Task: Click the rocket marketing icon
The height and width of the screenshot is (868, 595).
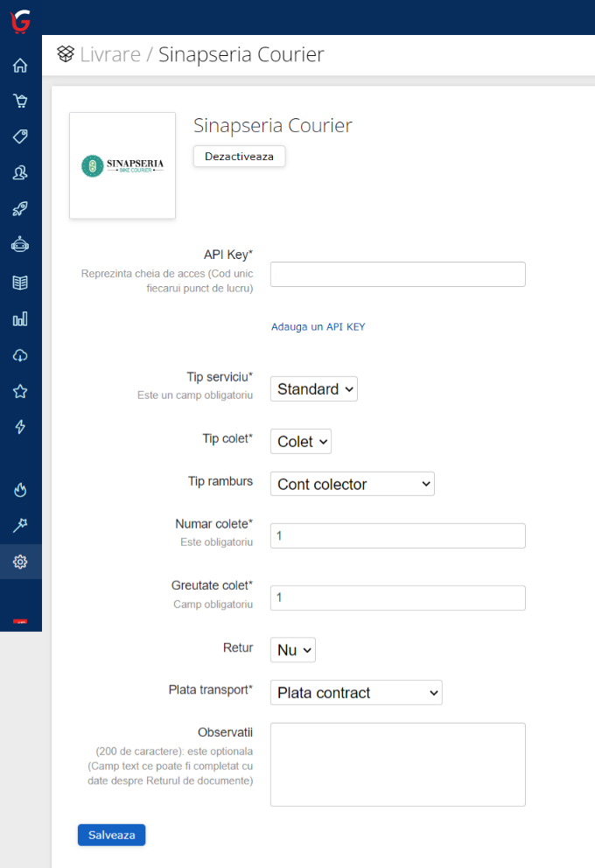Action: (20, 209)
